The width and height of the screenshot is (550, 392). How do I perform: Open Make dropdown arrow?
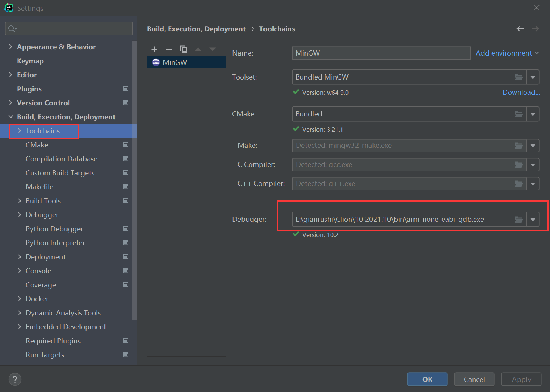[533, 146]
